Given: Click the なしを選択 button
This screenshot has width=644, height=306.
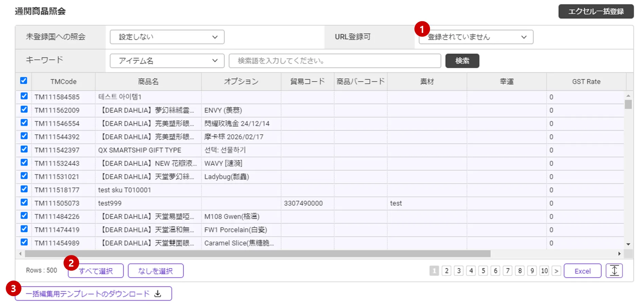Looking at the screenshot, I should [x=156, y=271].
